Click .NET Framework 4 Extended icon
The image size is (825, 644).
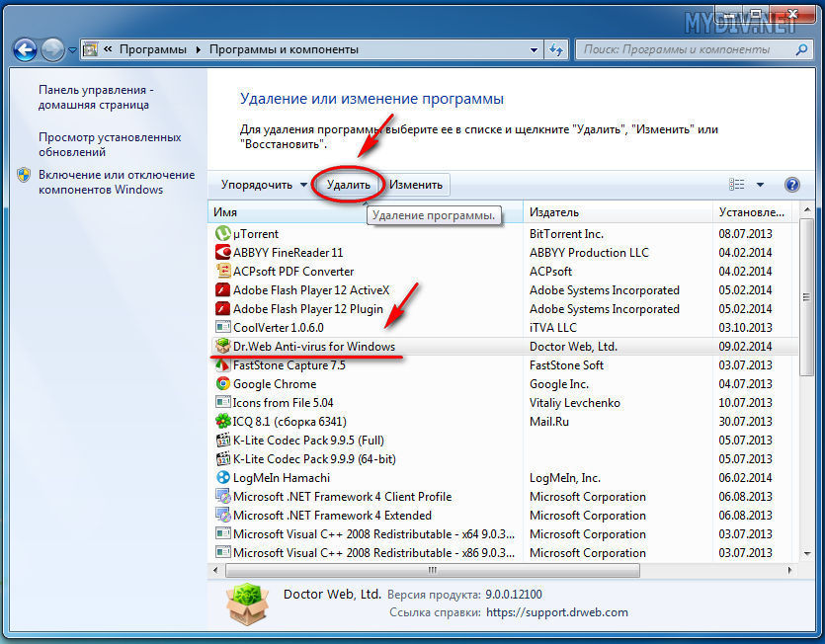pos(223,515)
